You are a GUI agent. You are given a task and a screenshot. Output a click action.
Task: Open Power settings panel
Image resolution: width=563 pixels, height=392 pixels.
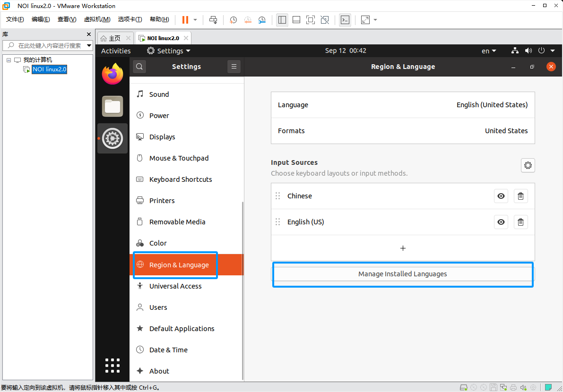[187, 116]
